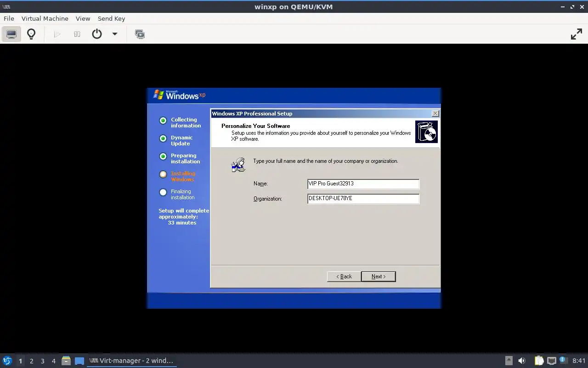Image resolution: width=588 pixels, height=368 pixels.
Task: Open the File menu
Action: tap(9, 18)
